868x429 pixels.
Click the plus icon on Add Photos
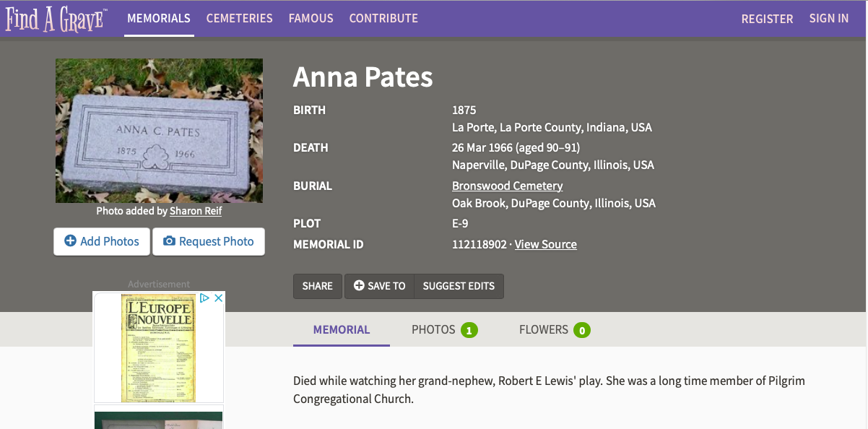(x=70, y=241)
